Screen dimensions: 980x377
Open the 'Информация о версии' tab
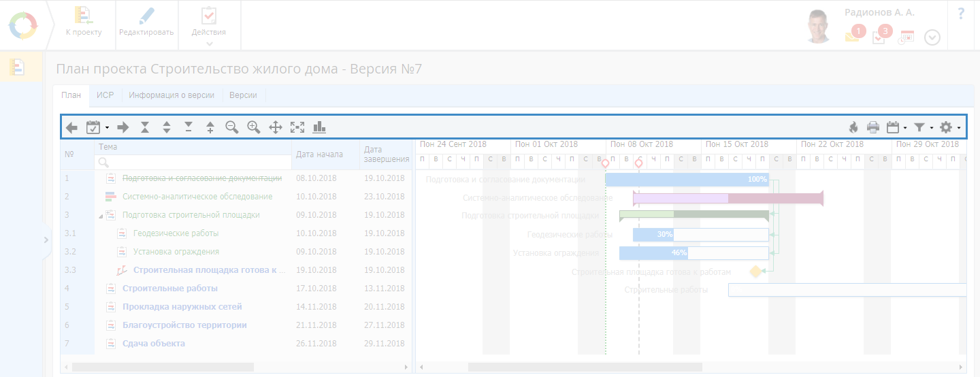(171, 95)
